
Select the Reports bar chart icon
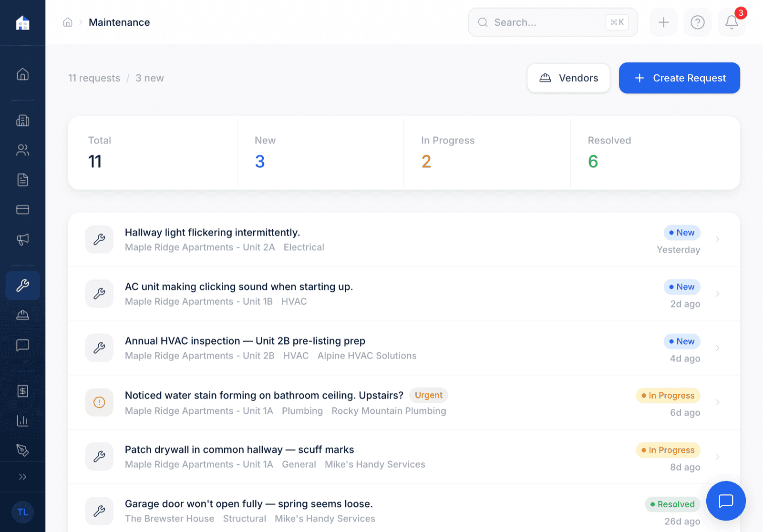(x=22, y=420)
